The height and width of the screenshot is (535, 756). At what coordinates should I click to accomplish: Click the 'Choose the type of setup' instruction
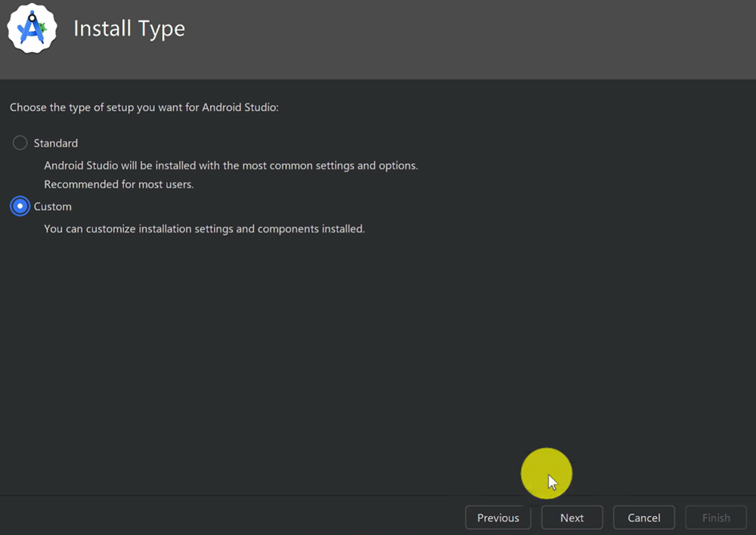[144, 107]
